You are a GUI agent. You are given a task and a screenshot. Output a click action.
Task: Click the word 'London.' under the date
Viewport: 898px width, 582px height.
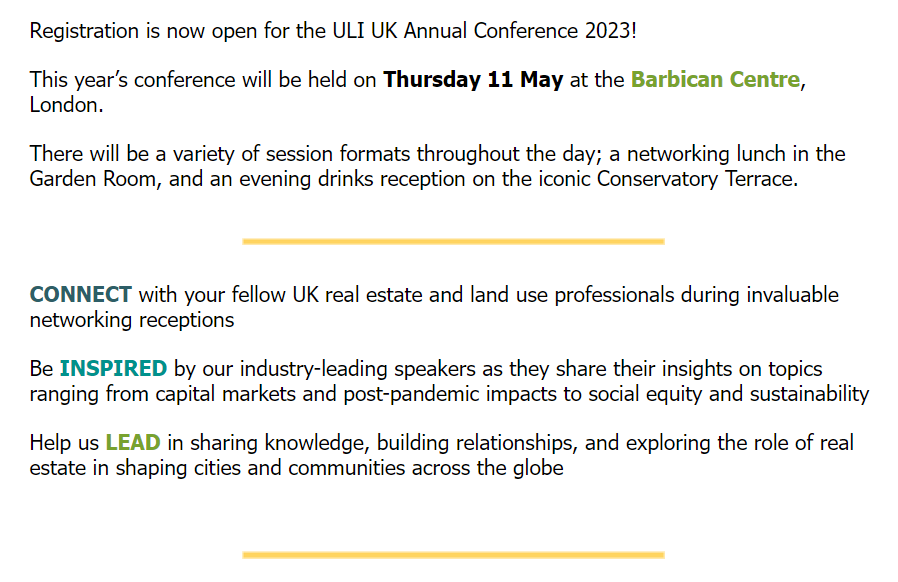66,105
